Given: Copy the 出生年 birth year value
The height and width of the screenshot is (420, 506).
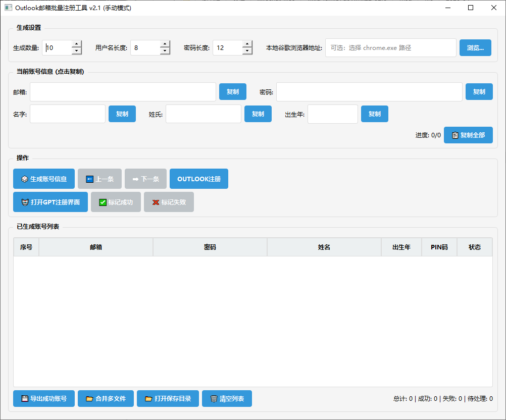Looking at the screenshot, I should 374,114.
